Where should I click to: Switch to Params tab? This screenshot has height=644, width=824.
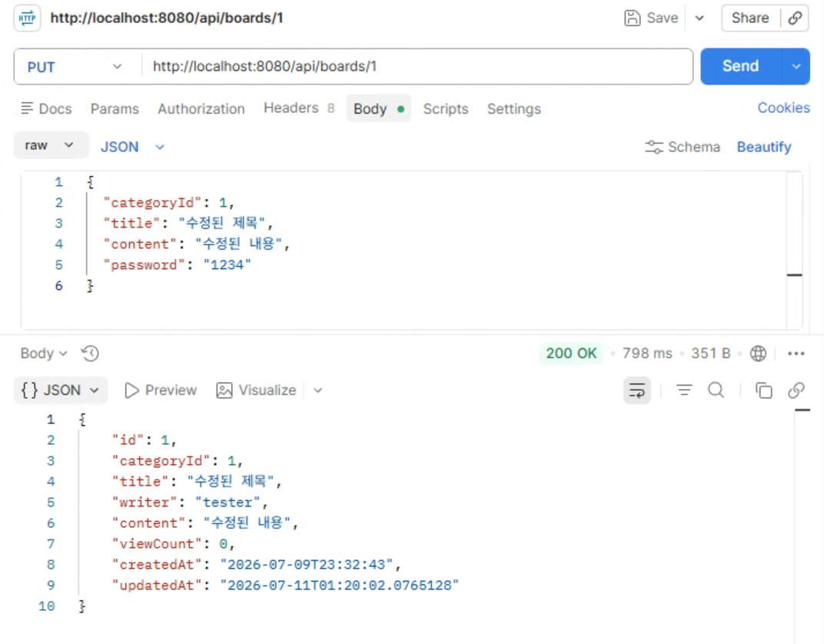click(x=115, y=108)
